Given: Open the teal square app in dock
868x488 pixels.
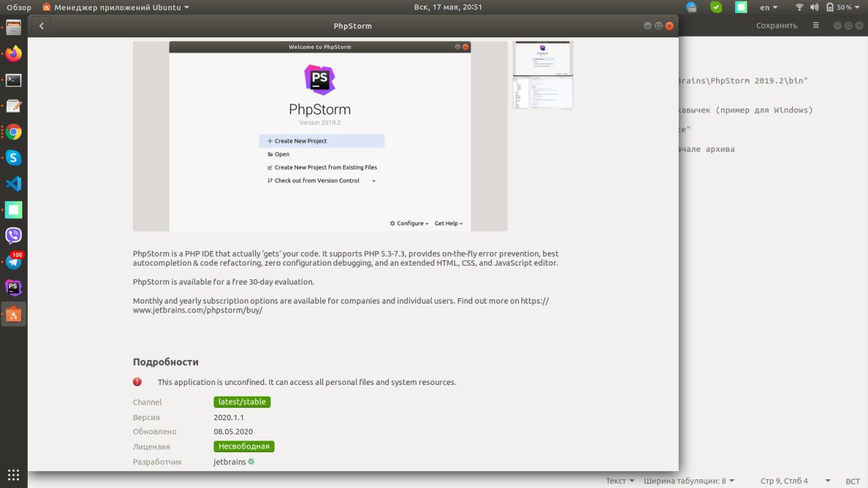Looking at the screenshot, I should 14,209.
